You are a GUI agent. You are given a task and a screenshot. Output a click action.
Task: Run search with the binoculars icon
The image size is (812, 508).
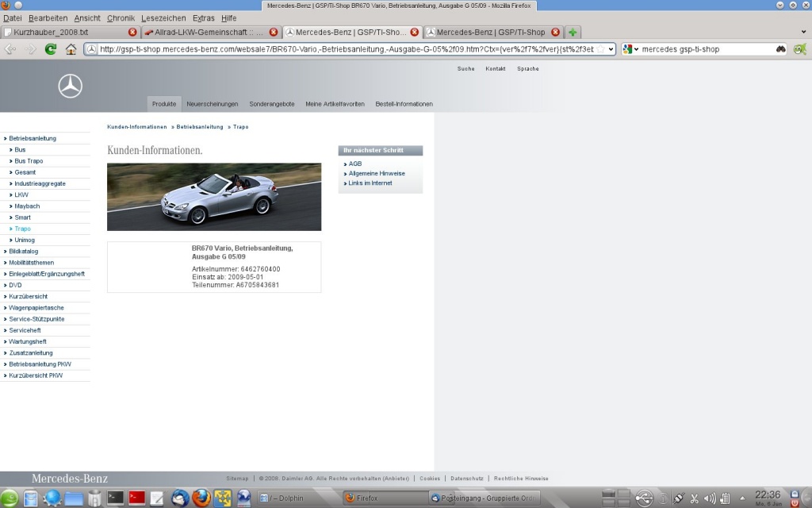tap(780, 49)
